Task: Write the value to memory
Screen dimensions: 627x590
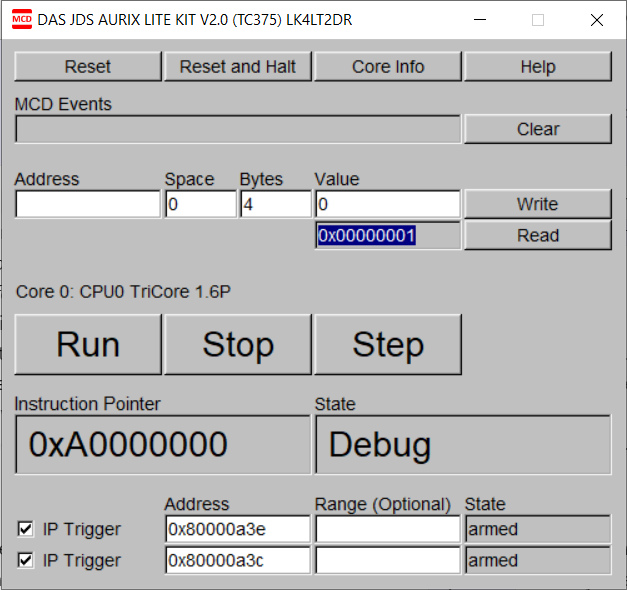Action: (x=538, y=204)
